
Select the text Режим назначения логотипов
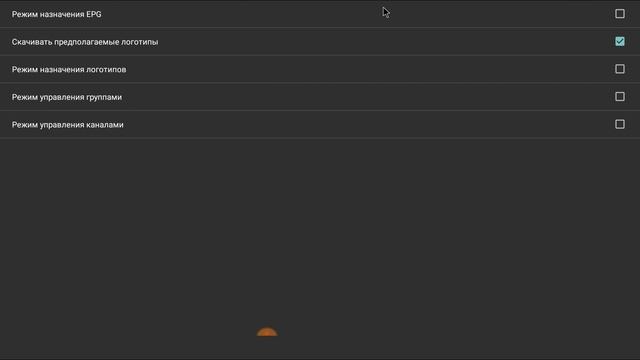click(69, 69)
